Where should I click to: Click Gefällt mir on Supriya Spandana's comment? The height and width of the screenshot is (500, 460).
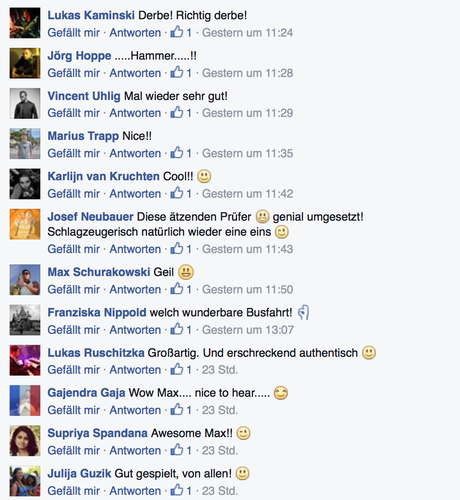(73, 450)
